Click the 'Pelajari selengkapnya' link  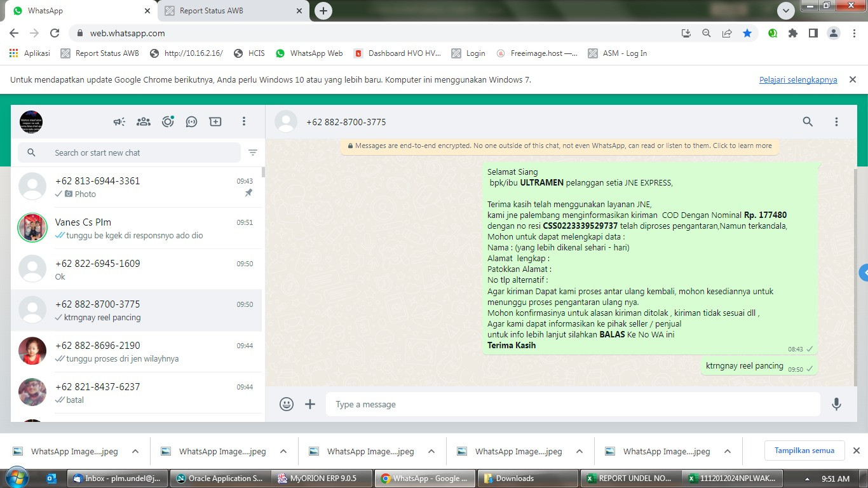click(x=798, y=80)
